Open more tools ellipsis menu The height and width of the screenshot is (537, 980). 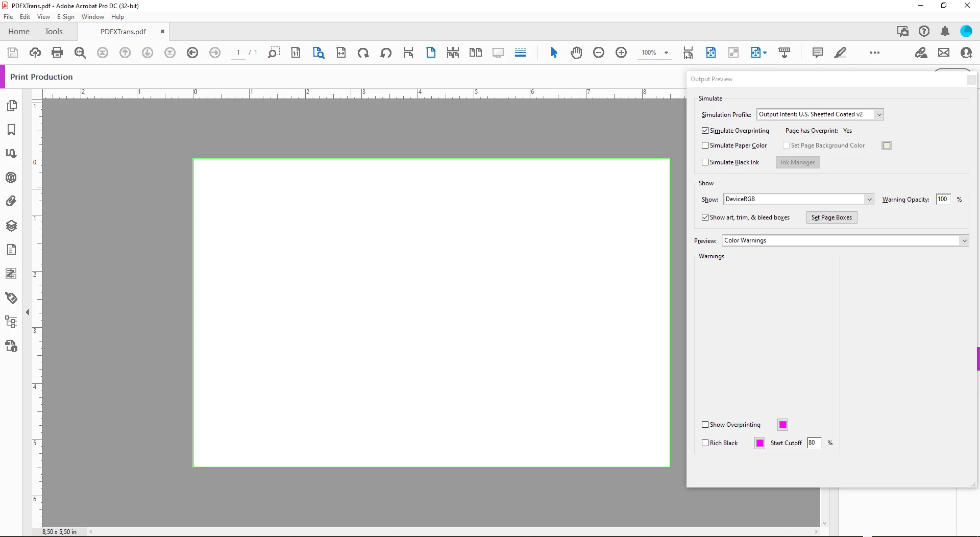(875, 53)
